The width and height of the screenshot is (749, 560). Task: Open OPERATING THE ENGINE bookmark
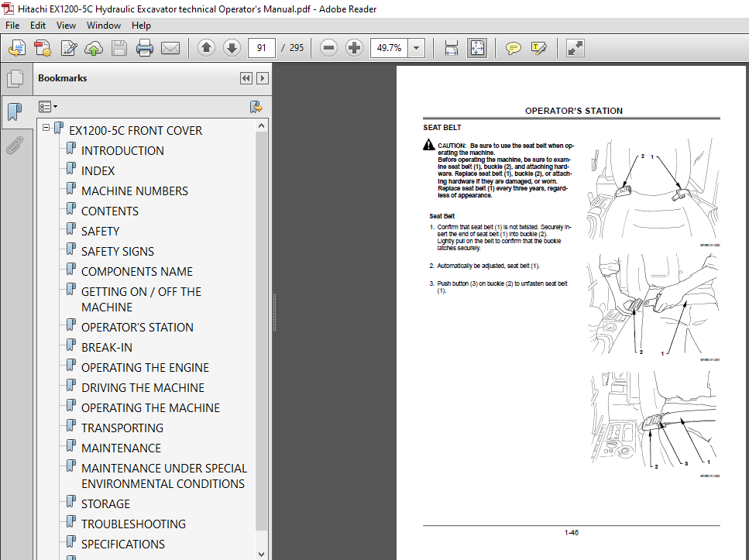point(145,367)
